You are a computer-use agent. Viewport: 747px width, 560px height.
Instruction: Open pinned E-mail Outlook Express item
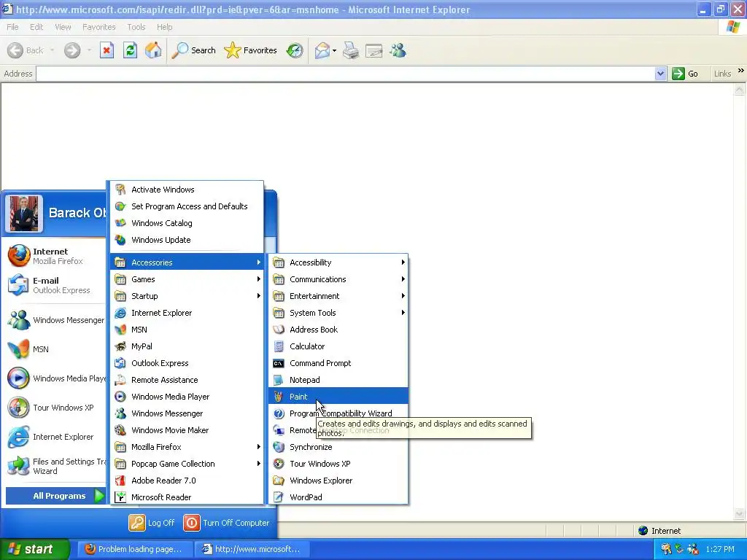[55, 285]
